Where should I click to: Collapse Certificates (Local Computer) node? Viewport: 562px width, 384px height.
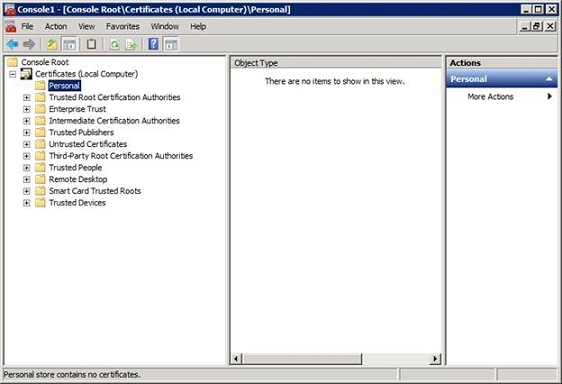pos(13,74)
